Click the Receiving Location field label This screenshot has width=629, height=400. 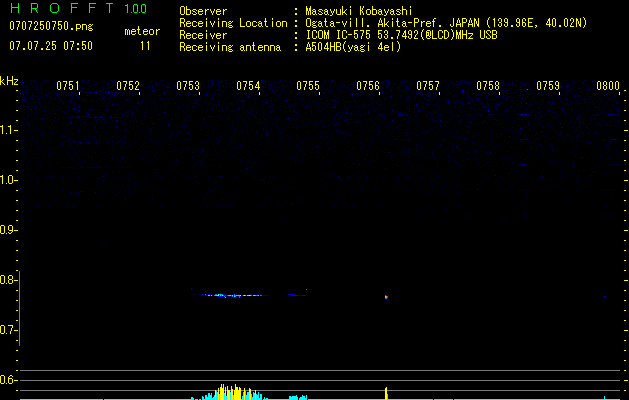pyautogui.click(x=233, y=23)
